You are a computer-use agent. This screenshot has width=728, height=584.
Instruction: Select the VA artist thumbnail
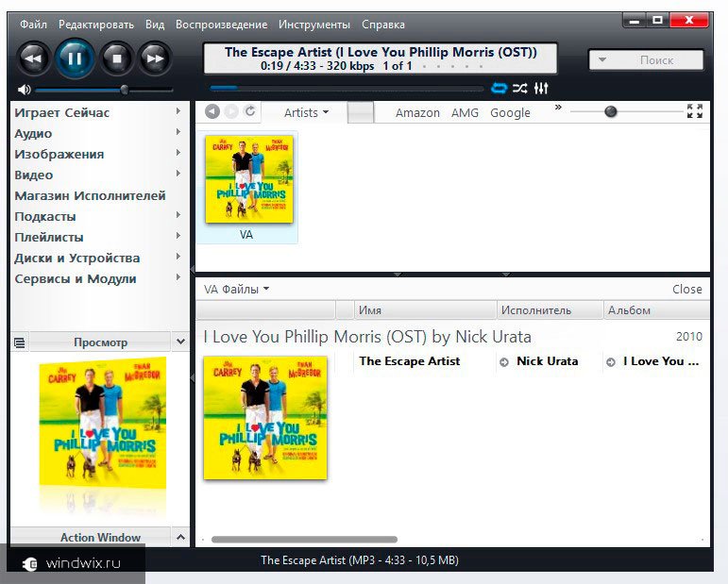pyautogui.click(x=247, y=188)
